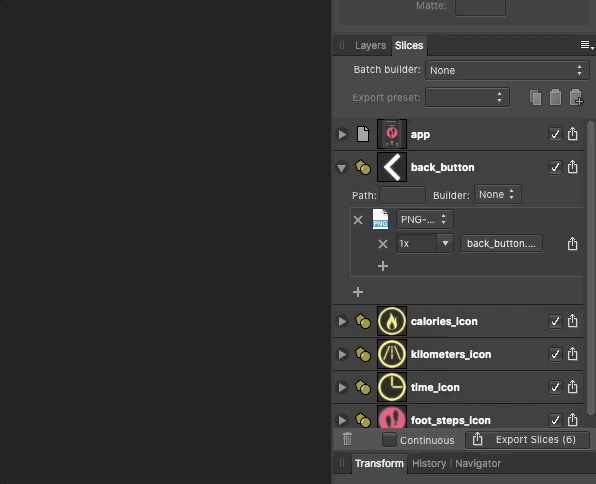Switch to the Navigator tab
Image resolution: width=596 pixels, height=484 pixels.
click(x=478, y=463)
